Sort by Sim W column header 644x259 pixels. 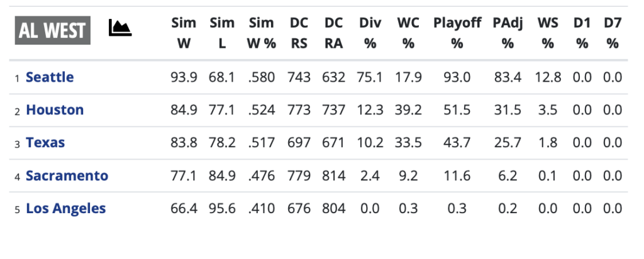coord(184,33)
